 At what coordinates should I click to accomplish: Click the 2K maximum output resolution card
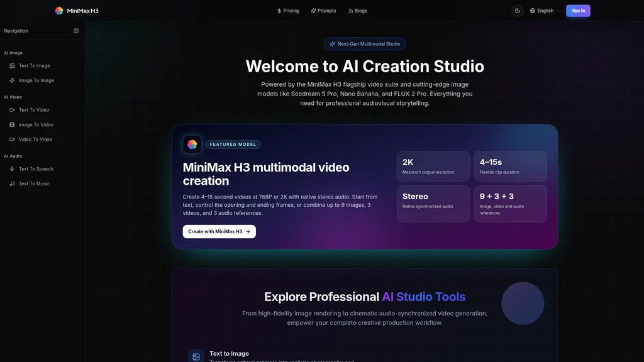pyautogui.click(x=433, y=166)
